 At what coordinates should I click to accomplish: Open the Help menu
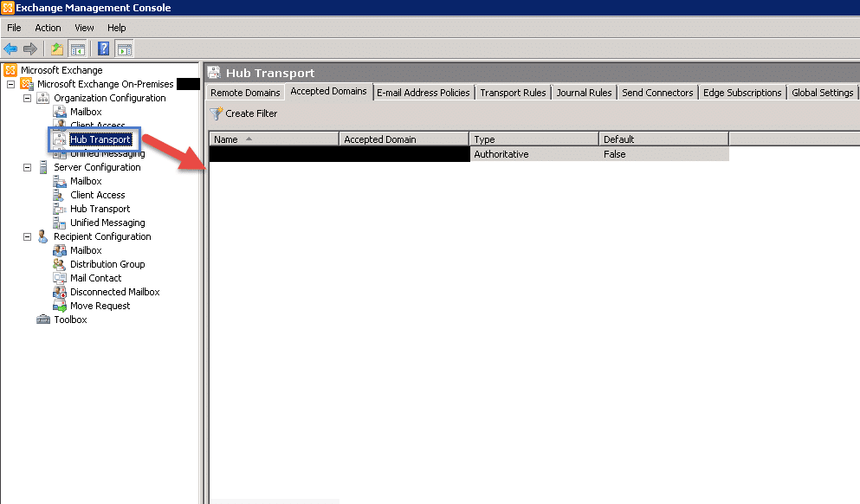tap(116, 28)
